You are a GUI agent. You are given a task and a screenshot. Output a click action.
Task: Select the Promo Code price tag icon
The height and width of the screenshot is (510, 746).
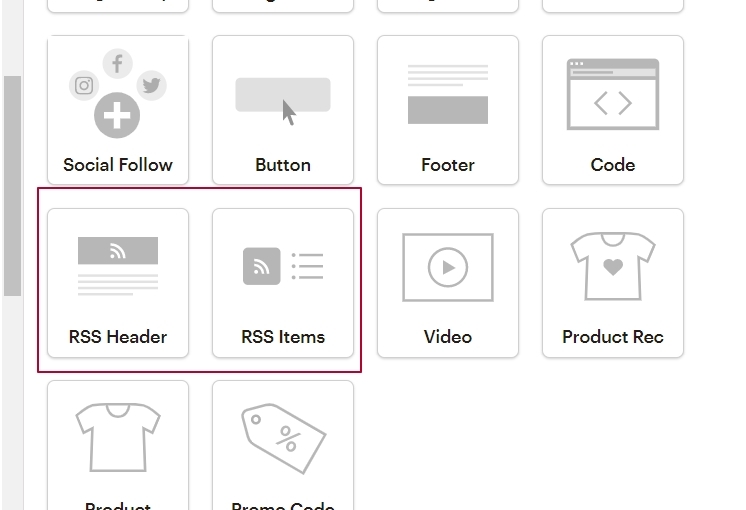[x=283, y=438]
